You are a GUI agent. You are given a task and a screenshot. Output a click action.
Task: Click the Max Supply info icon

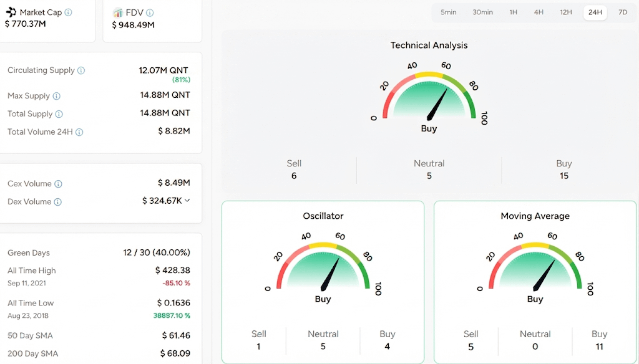57,96
